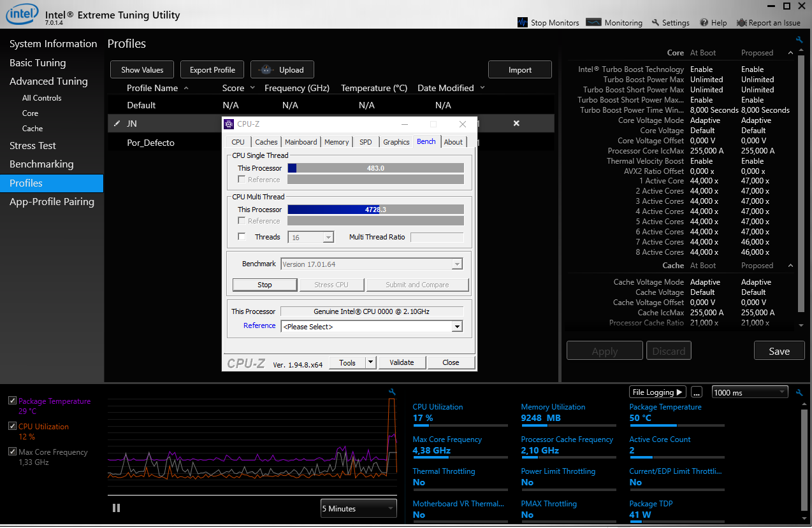Click the pencil edit icon beside JN profile
812x528 pixels.
117,124
